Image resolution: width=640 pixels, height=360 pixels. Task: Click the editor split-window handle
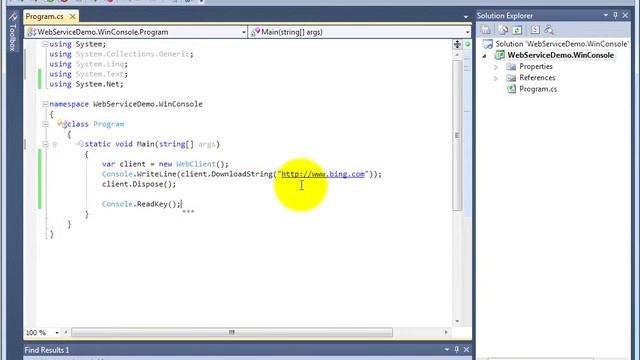point(457,44)
